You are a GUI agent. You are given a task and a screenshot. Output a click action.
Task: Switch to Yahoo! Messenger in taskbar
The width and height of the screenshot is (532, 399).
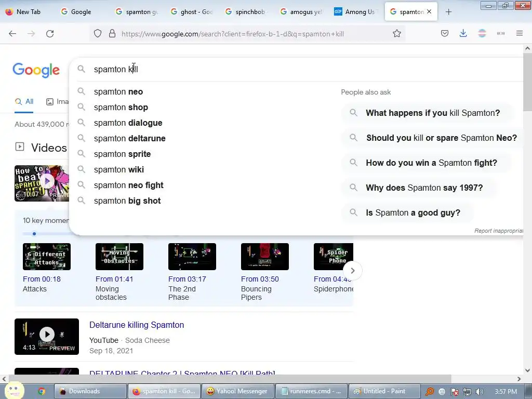(237, 391)
